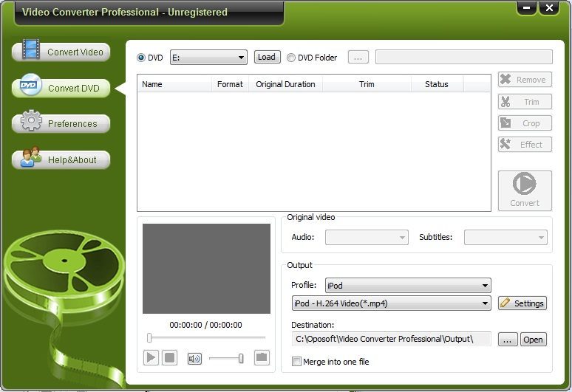
Task: Stop the preview playback
Action: pyautogui.click(x=170, y=358)
